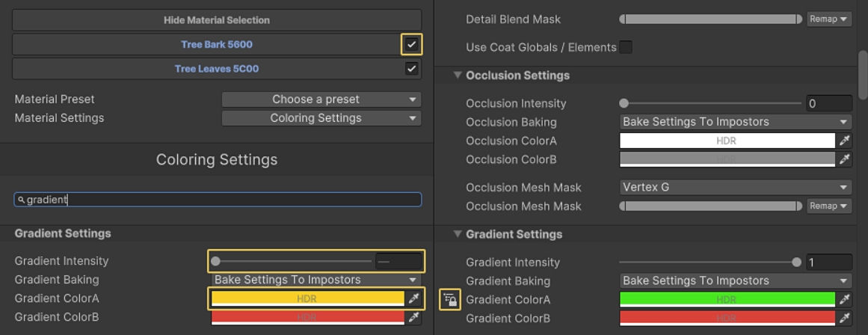Click the search field containing "gradient"
This screenshot has width=868, height=335.
(x=218, y=200)
